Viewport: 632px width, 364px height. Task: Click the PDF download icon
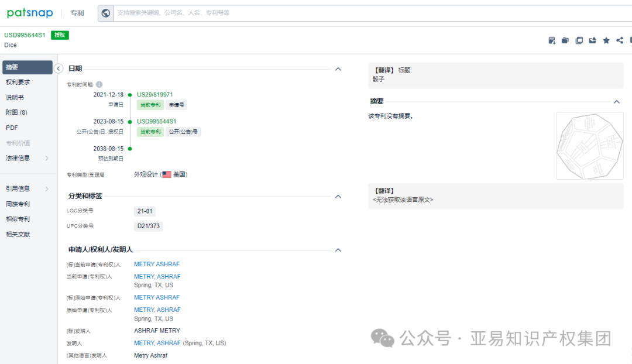tap(552, 40)
